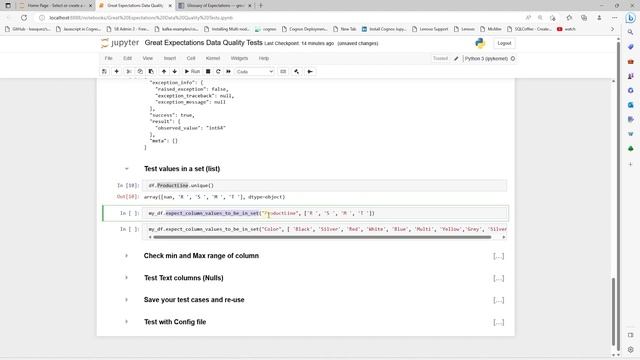Restart the kernel icon
Screen dimensions: 640x360
click(x=218, y=71)
